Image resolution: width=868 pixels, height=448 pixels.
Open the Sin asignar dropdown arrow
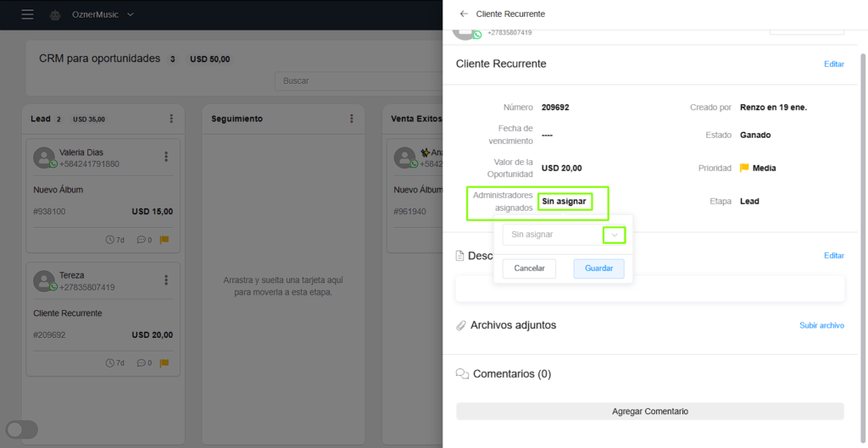[615, 235]
